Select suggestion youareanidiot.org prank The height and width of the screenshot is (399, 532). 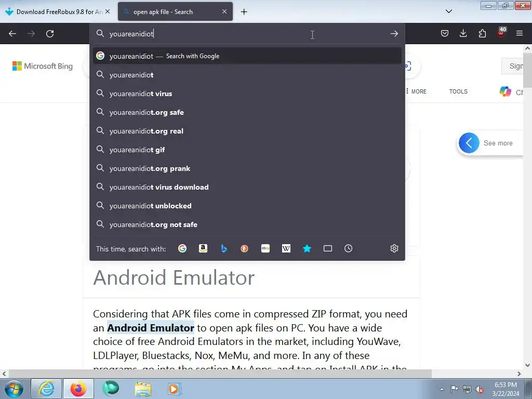click(x=247, y=168)
